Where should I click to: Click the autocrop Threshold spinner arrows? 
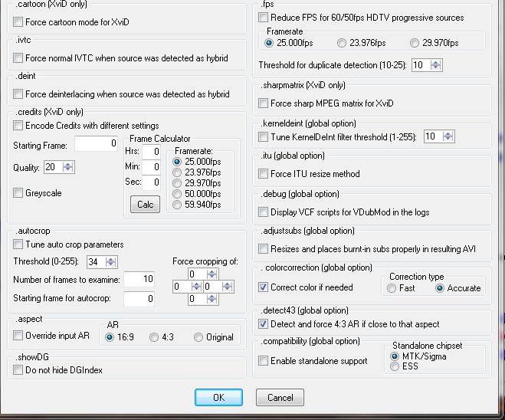pos(111,261)
